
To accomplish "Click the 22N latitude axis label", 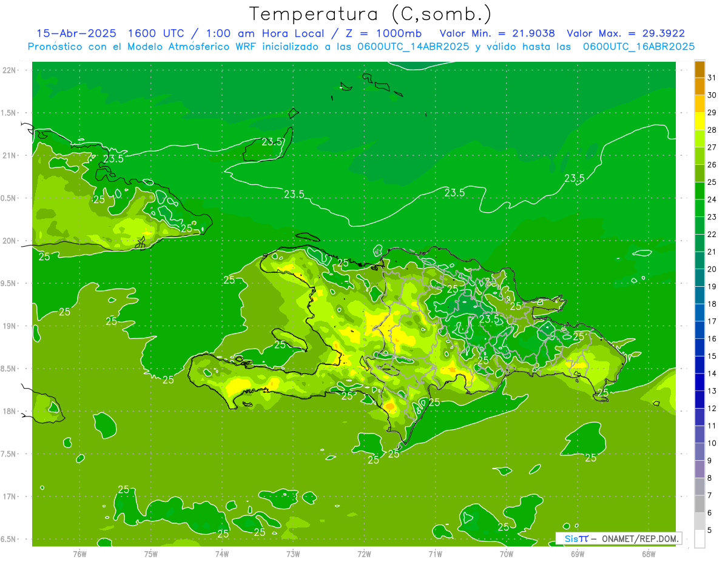I will tap(10, 70).
